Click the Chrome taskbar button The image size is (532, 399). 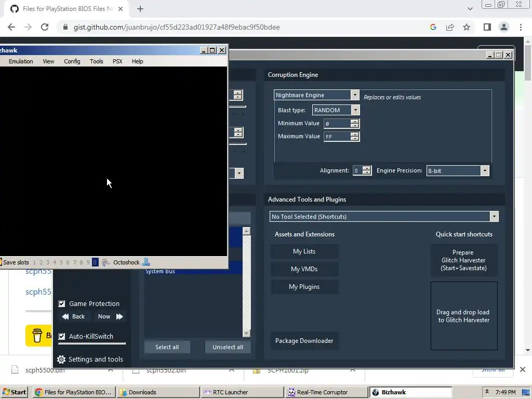pos(74,392)
